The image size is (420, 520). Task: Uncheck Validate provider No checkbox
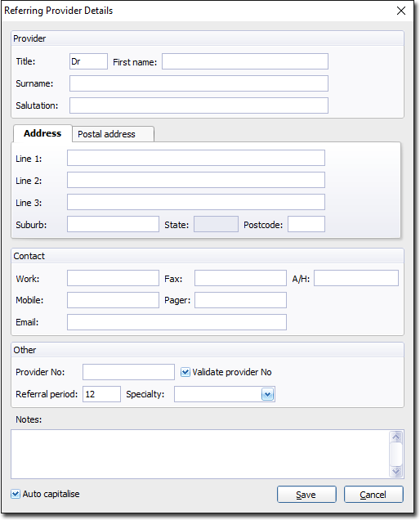[x=185, y=372]
